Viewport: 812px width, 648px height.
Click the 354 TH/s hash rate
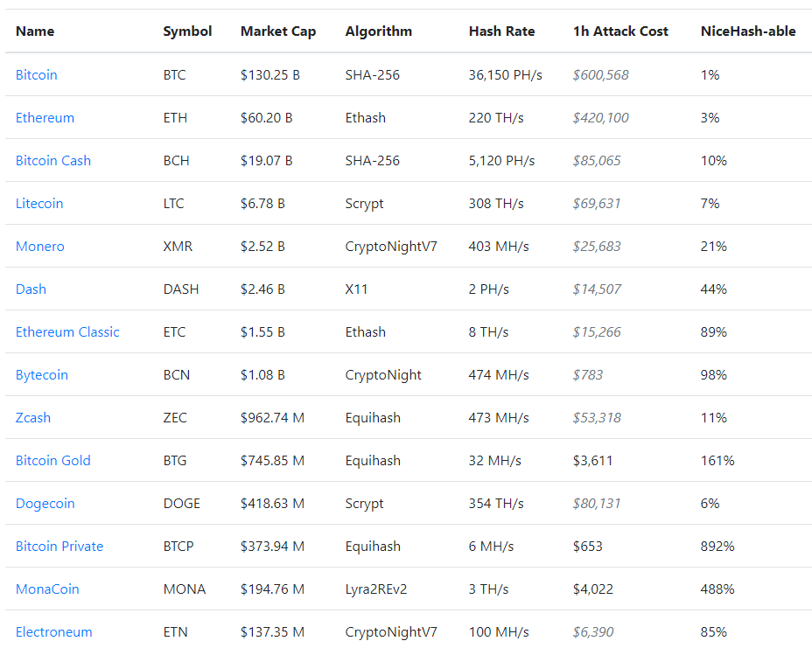[x=496, y=504]
